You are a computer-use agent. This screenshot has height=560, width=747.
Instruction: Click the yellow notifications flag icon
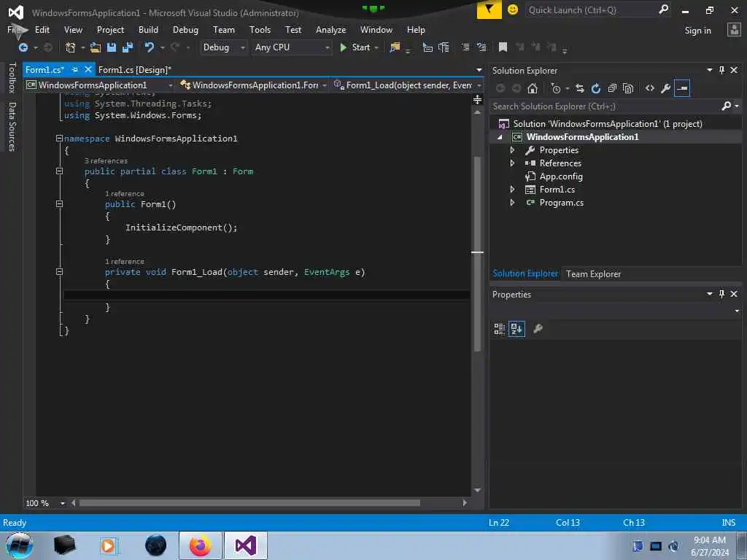coord(489,9)
